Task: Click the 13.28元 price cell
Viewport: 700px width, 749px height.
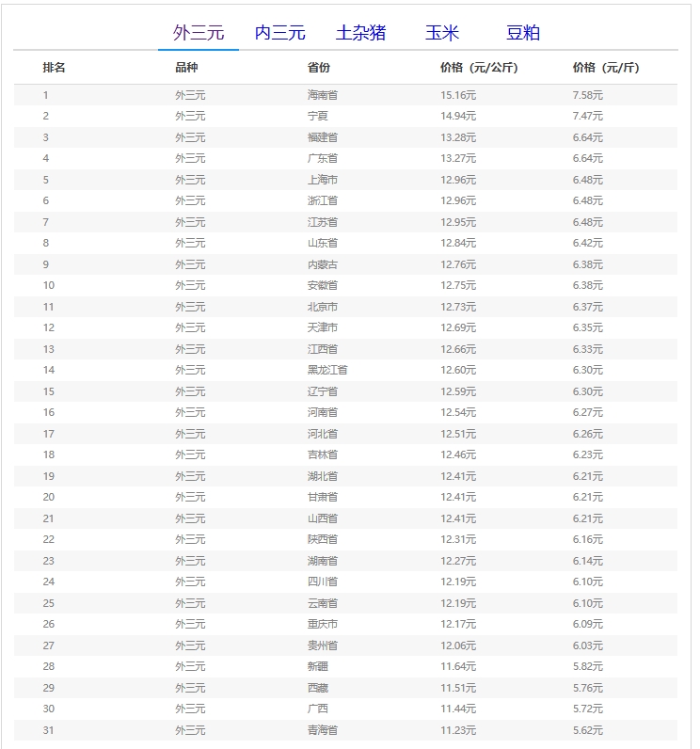Action: click(458, 137)
